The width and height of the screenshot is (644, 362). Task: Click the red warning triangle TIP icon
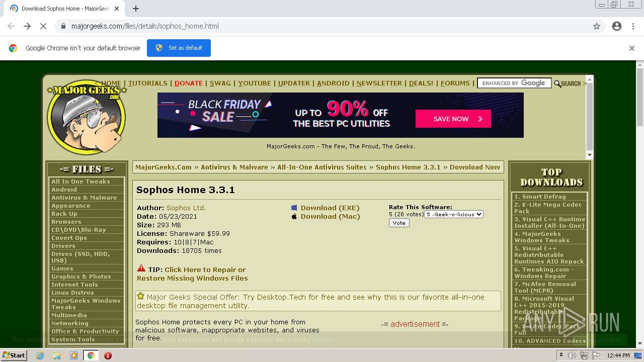(x=141, y=268)
